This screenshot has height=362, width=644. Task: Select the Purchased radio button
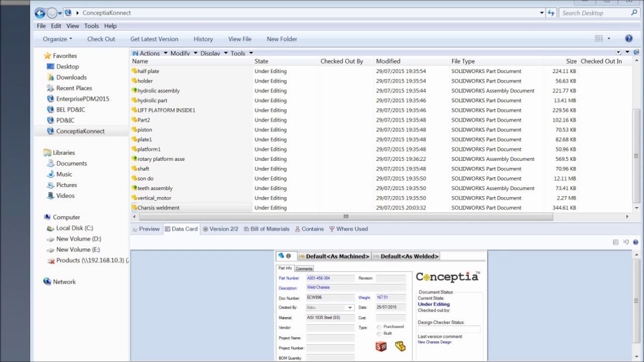coord(379,327)
